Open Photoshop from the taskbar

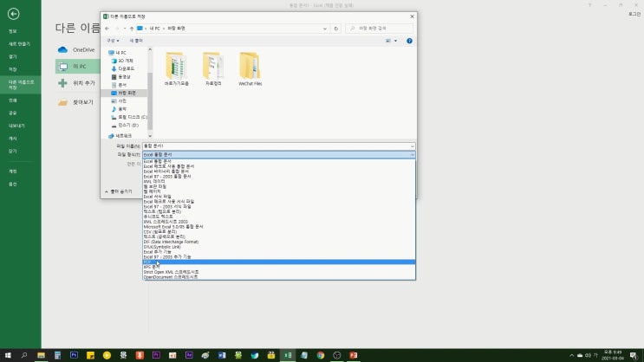point(74,355)
